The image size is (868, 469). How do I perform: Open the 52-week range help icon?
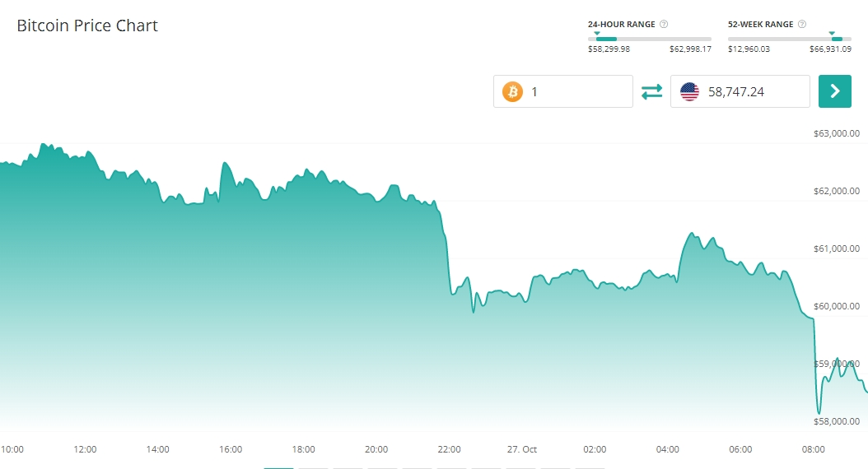[802, 25]
